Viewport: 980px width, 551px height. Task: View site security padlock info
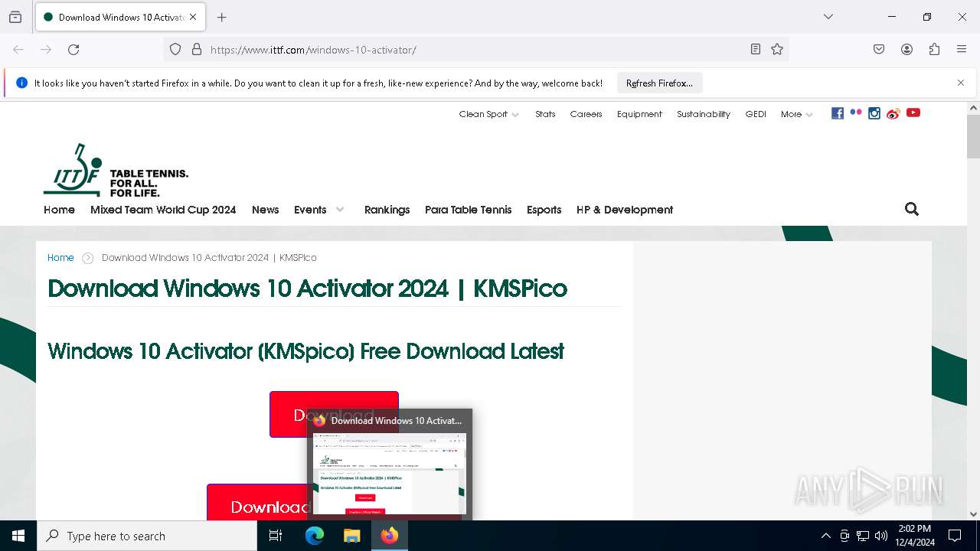(197, 50)
